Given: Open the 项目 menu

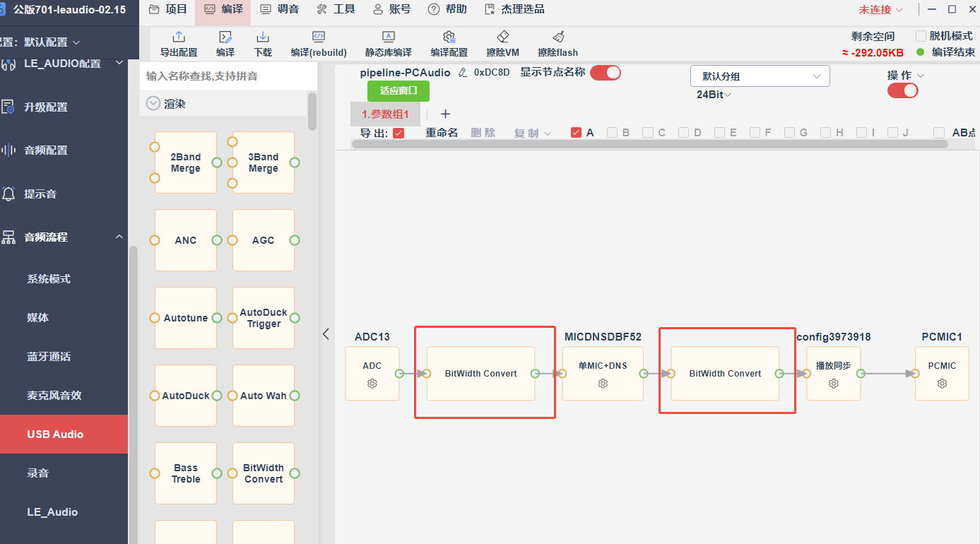Looking at the screenshot, I should pyautogui.click(x=168, y=10).
